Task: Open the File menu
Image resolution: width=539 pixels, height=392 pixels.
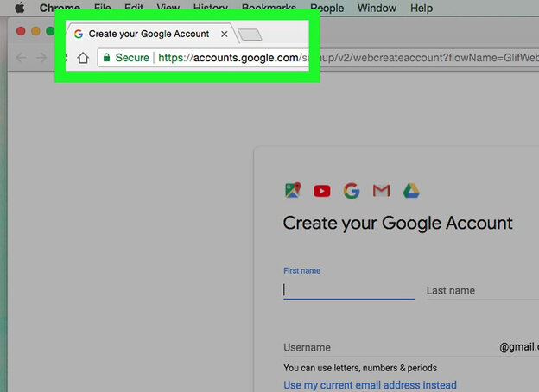Action: (102, 8)
